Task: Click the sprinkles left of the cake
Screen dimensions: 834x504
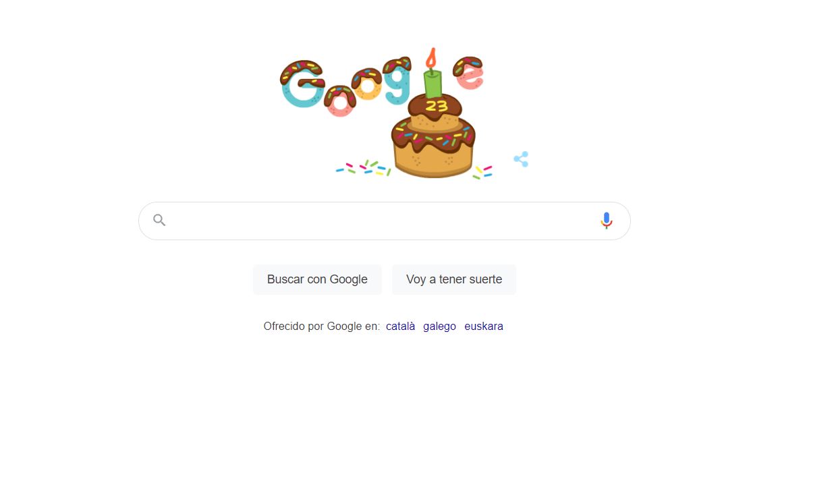Action: point(364,168)
